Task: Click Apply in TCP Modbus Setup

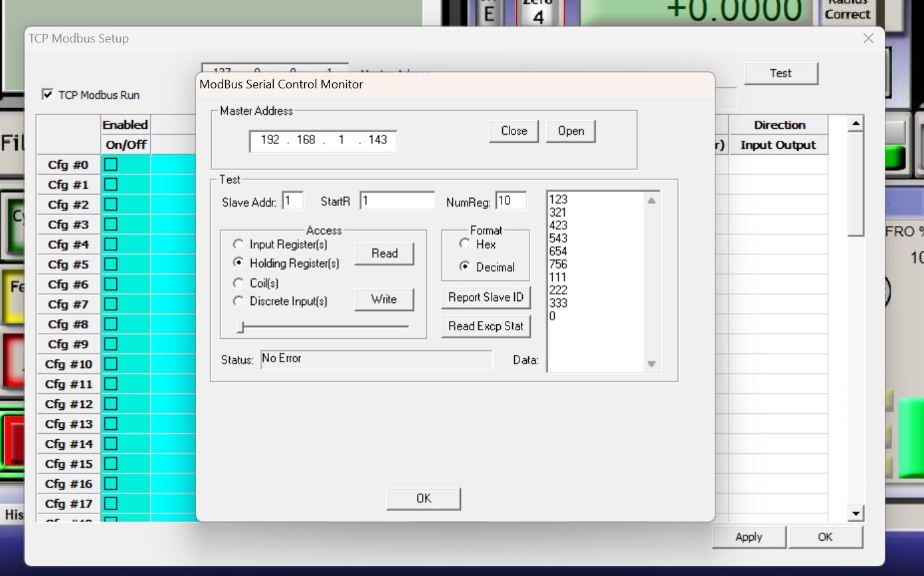Action: point(749,537)
